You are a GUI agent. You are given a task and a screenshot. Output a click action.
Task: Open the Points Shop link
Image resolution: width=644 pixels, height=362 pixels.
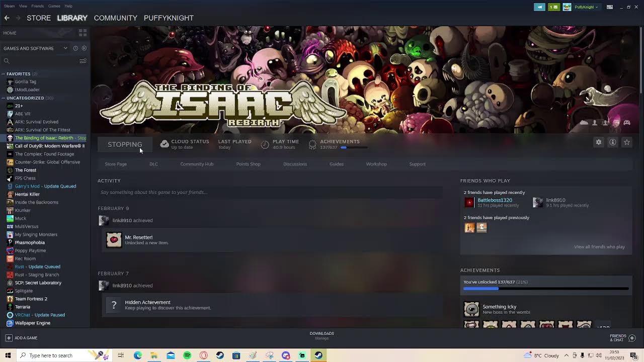point(249,164)
